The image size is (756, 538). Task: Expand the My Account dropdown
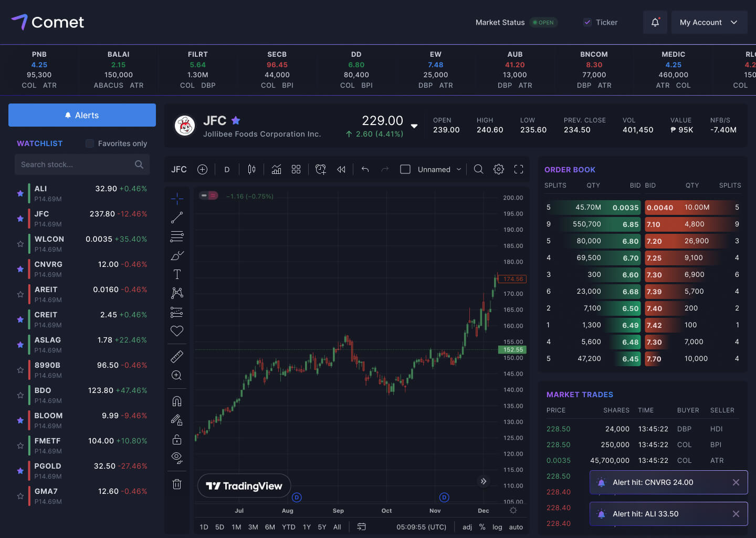point(709,22)
